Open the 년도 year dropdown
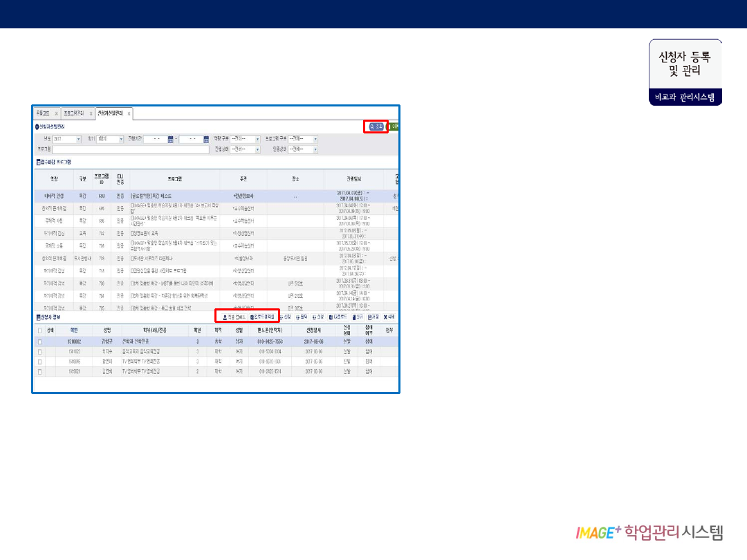 (x=66, y=139)
